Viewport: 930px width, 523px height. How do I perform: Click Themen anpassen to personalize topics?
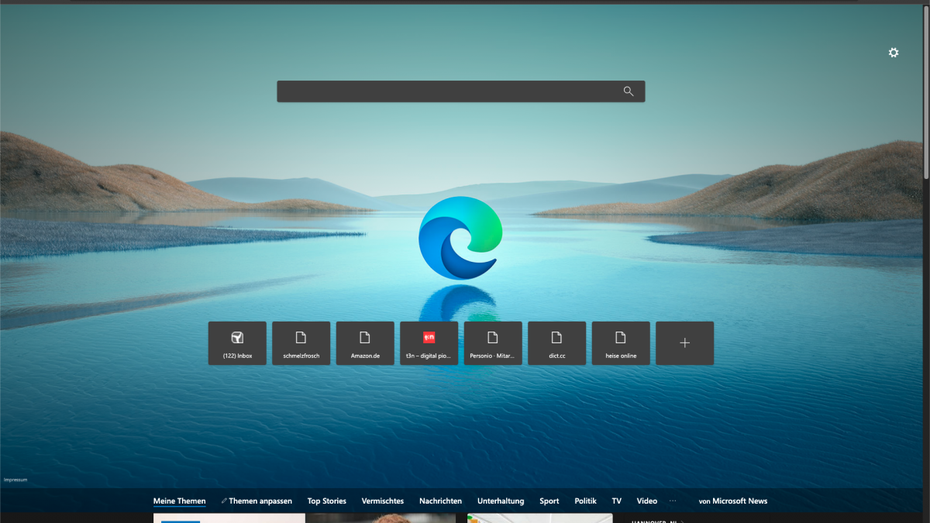pyautogui.click(x=259, y=501)
